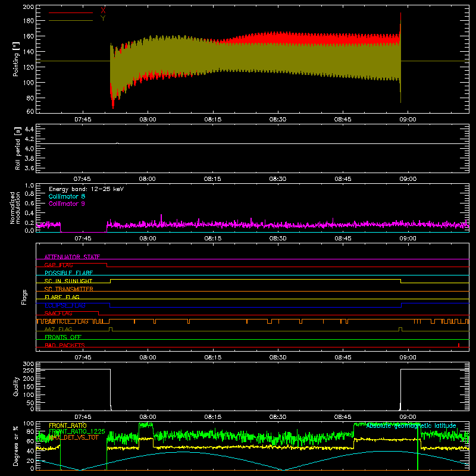Screen dimensions: 476x476
Task: Click the Pointing axis title
Action: [16, 59]
